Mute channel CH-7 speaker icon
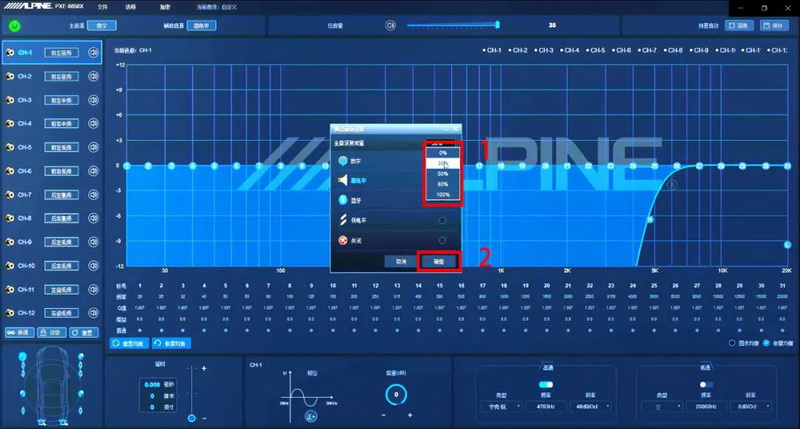 [x=93, y=194]
